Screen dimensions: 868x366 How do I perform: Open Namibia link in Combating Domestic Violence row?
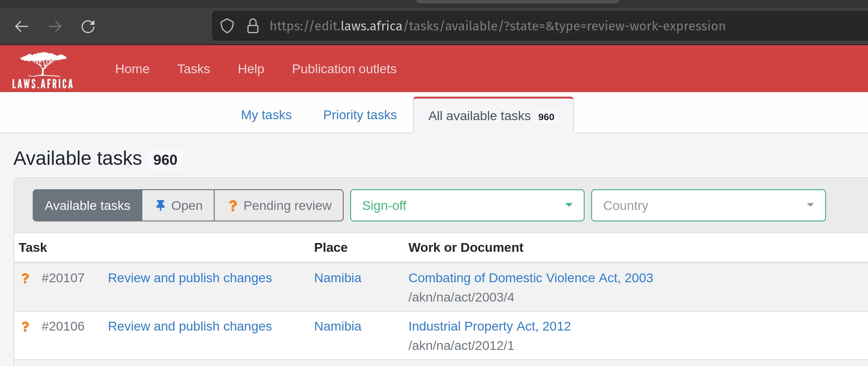point(338,278)
